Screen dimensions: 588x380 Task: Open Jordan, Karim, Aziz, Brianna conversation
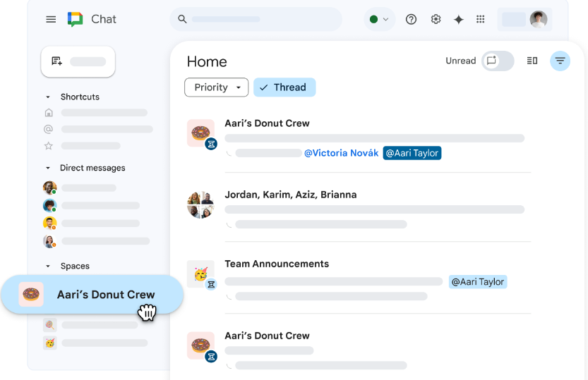coord(291,195)
